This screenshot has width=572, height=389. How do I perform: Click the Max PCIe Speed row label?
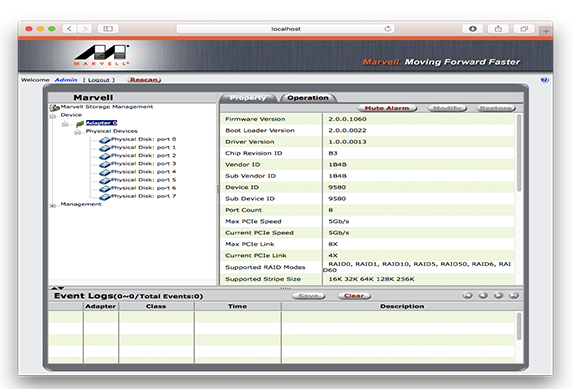pyautogui.click(x=253, y=222)
